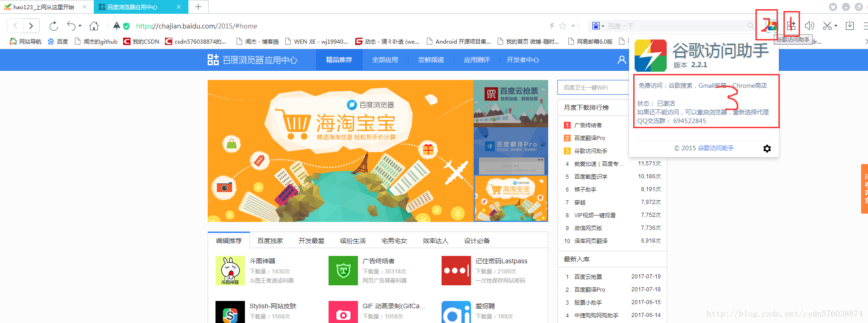This screenshot has width=868, height=323.
Task: Click the 爱招聘 app icon
Action: [456, 312]
